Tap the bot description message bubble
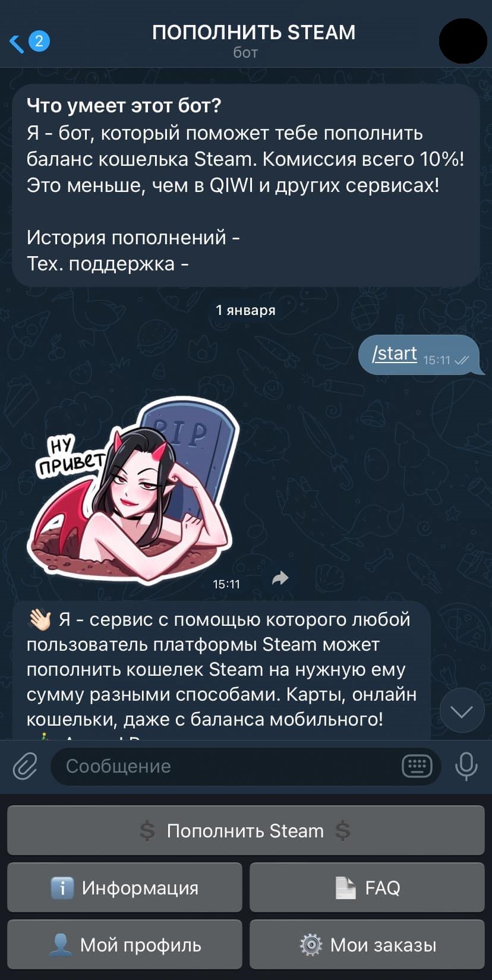Image resolution: width=492 pixels, height=980 pixels. (x=246, y=185)
